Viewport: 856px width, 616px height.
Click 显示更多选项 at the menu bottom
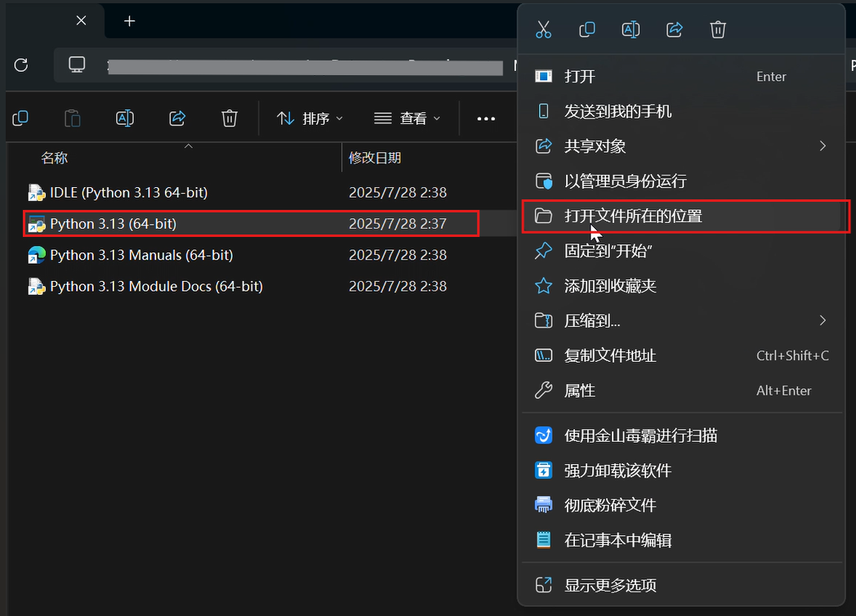coord(614,585)
